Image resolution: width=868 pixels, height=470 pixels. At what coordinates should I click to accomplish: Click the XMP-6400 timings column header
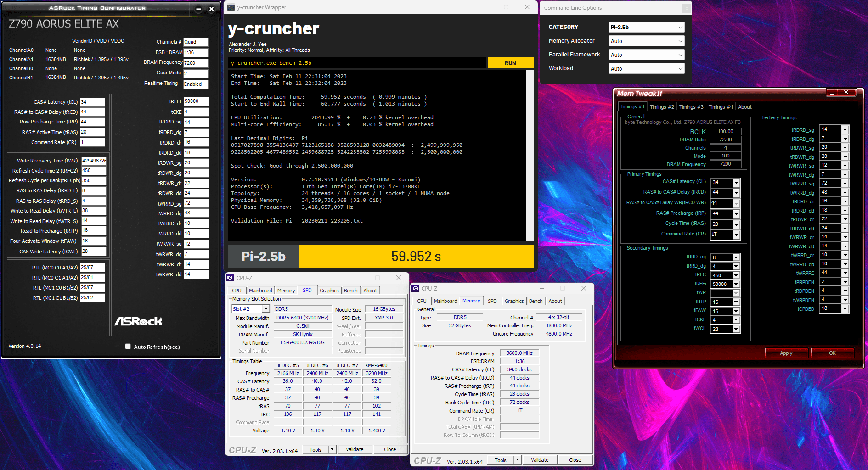click(376, 365)
